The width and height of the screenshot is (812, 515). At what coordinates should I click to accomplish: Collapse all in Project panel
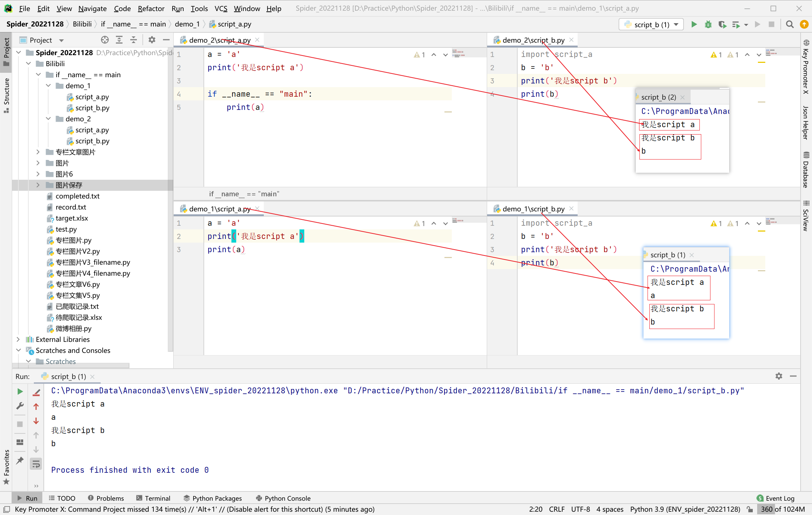pos(133,40)
